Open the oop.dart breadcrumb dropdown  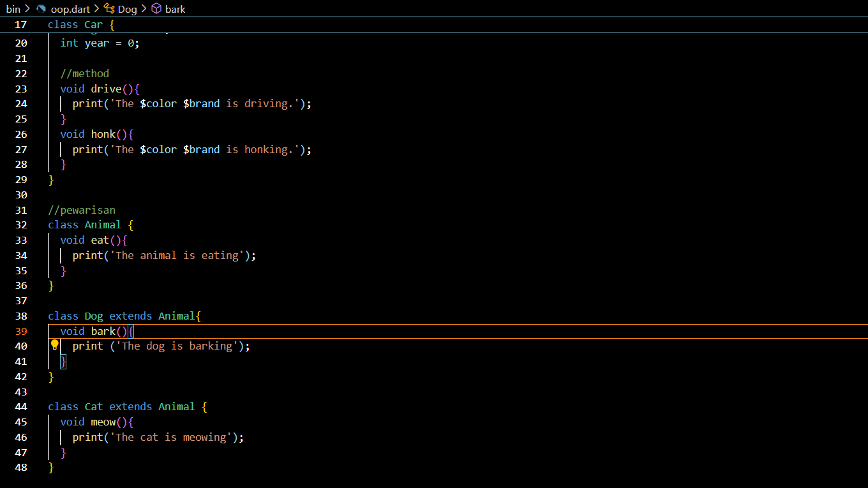pyautogui.click(x=70, y=9)
